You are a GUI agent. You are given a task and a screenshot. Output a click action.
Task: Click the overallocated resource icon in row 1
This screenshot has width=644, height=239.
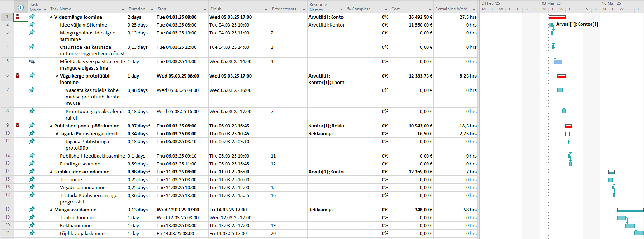coord(18,17)
